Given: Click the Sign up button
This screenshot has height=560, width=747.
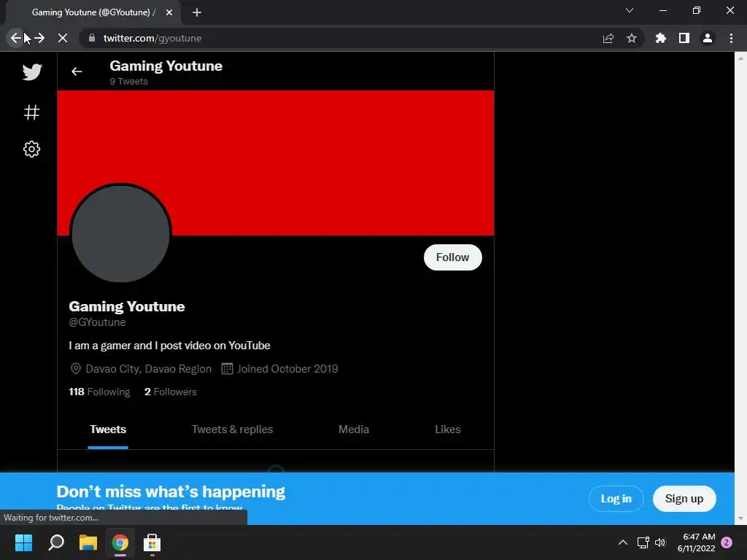Looking at the screenshot, I should pos(684,499).
